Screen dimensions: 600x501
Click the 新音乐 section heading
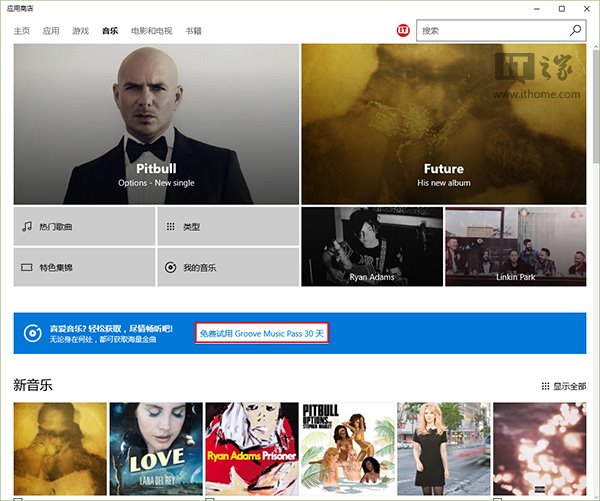(33, 385)
